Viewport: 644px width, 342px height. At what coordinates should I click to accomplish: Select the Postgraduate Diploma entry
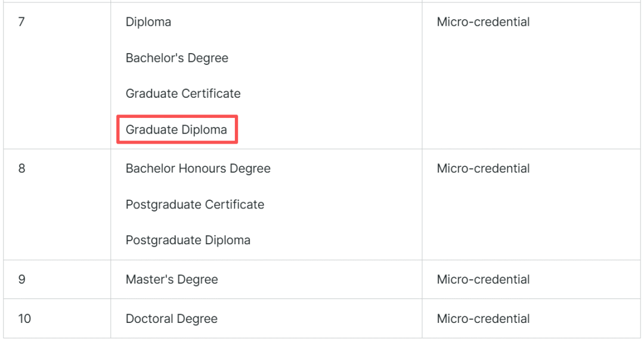[x=188, y=240]
